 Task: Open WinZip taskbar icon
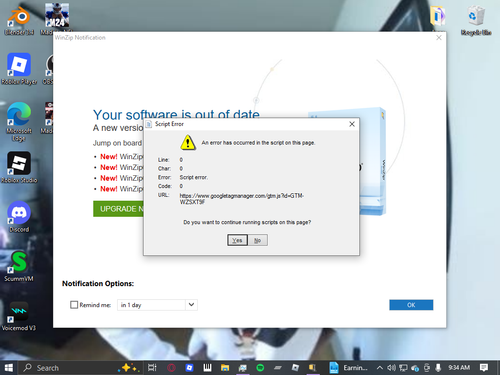(x=312, y=368)
